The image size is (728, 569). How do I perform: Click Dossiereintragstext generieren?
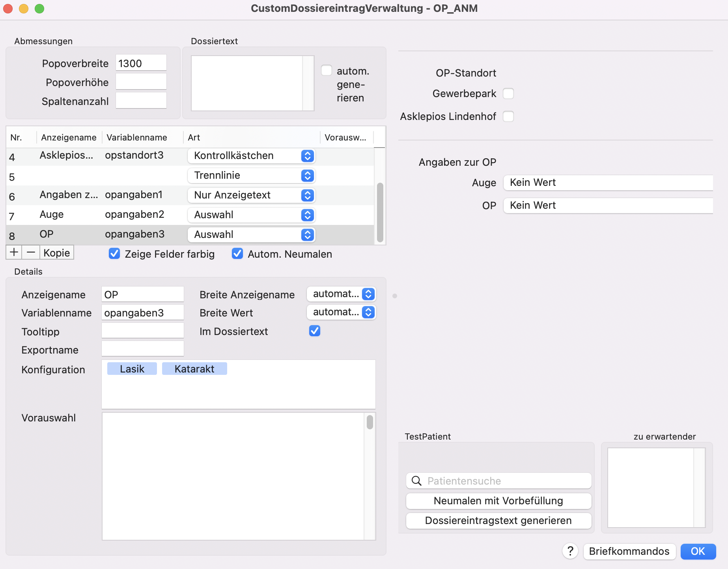498,520
